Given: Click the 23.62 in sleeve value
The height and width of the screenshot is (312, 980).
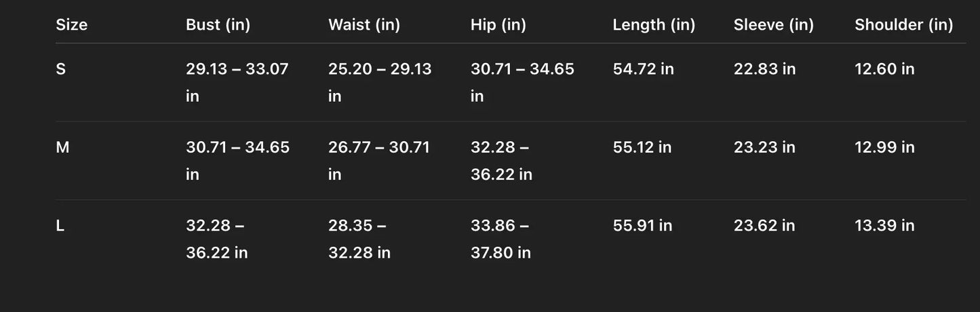Looking at the screenshot, I should [764, 226].
